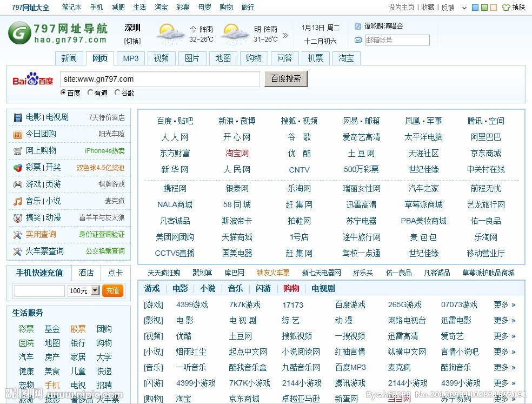Select the 谷歌 search engine radio
532x404 pixels.
[x=117, y=92]
